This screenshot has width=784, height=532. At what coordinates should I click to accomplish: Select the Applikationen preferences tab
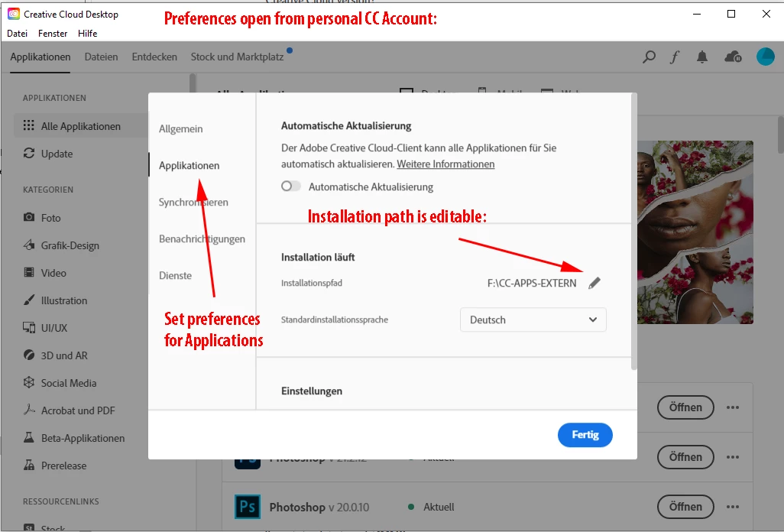[x=189, y=166]
